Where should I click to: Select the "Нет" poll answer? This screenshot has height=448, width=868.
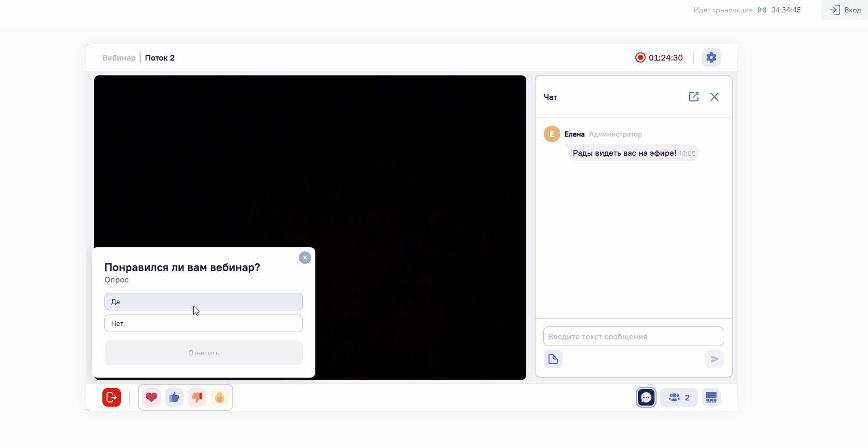pos(204,323)
